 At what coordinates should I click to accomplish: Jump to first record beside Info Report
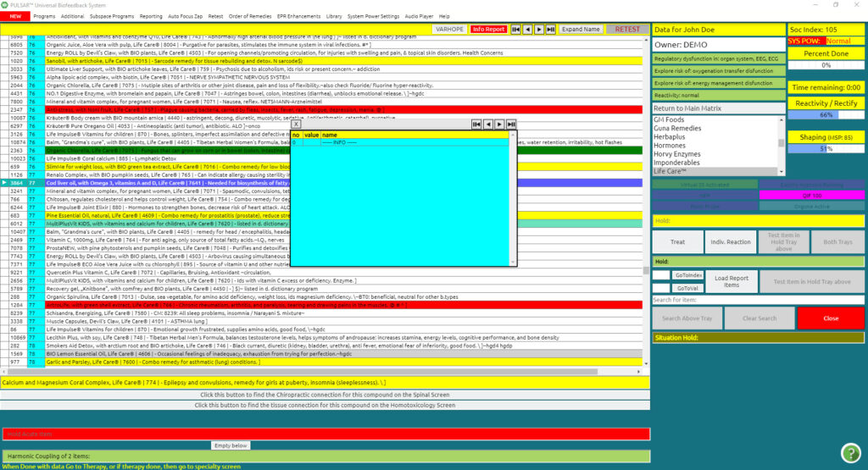[x=515, y=29]
